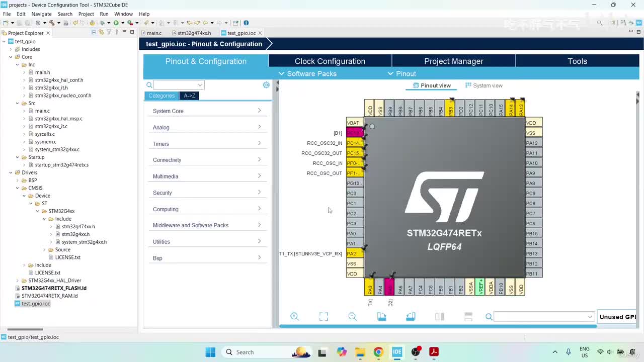
Task: Zoom out of the chip pinout
Action: coord(353,316)
